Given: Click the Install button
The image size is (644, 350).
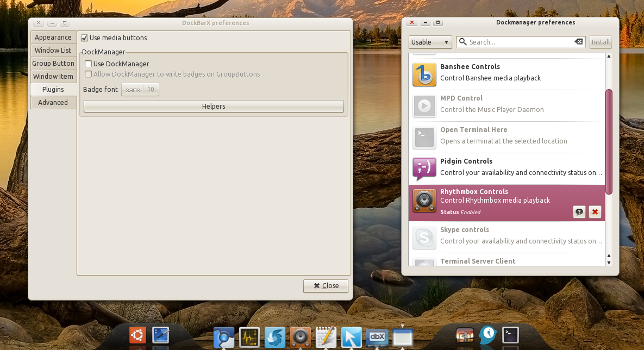Looking at the screenshot, I should click(x=601, y=42).
